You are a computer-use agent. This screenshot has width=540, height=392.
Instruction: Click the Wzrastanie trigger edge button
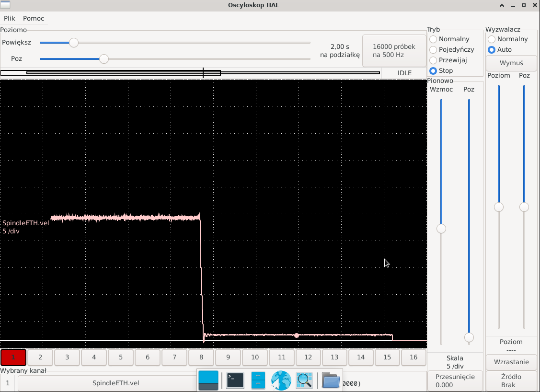pos(511,362)
